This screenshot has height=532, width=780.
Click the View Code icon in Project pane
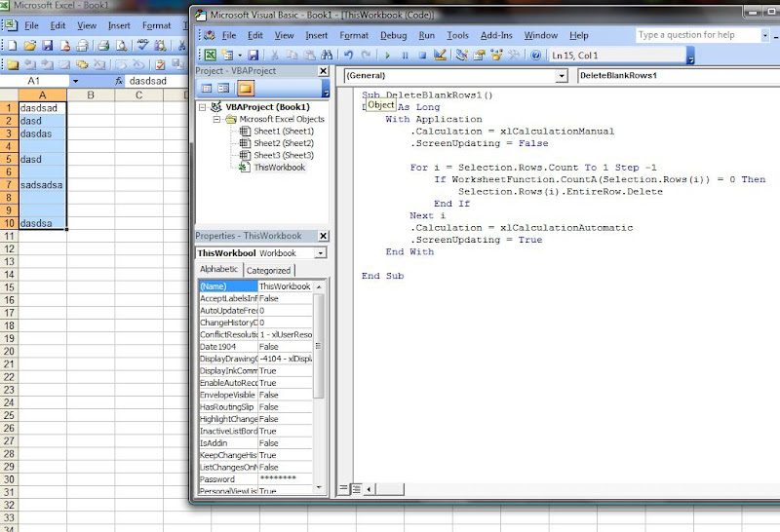coord(207,88)
